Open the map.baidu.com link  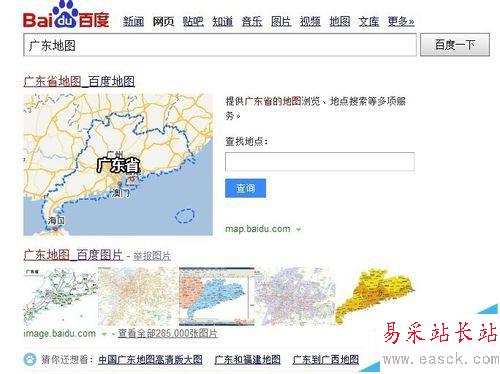tap(258, 229)
